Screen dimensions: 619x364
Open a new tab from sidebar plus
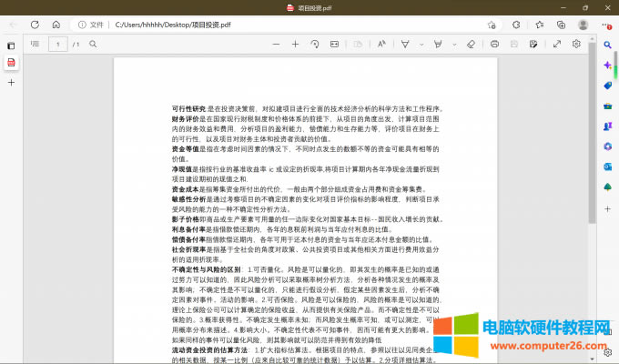point(11,82)
